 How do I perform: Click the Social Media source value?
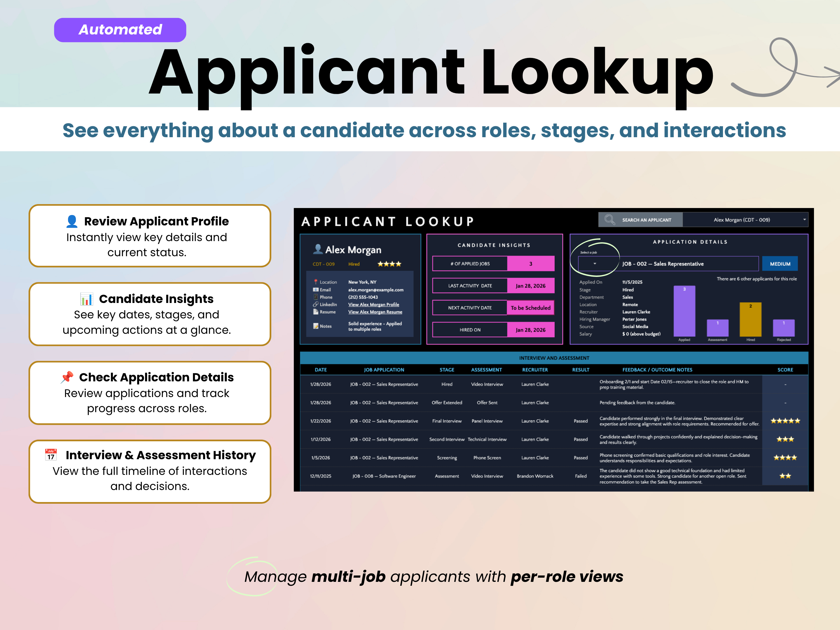(x=635, y=326)
